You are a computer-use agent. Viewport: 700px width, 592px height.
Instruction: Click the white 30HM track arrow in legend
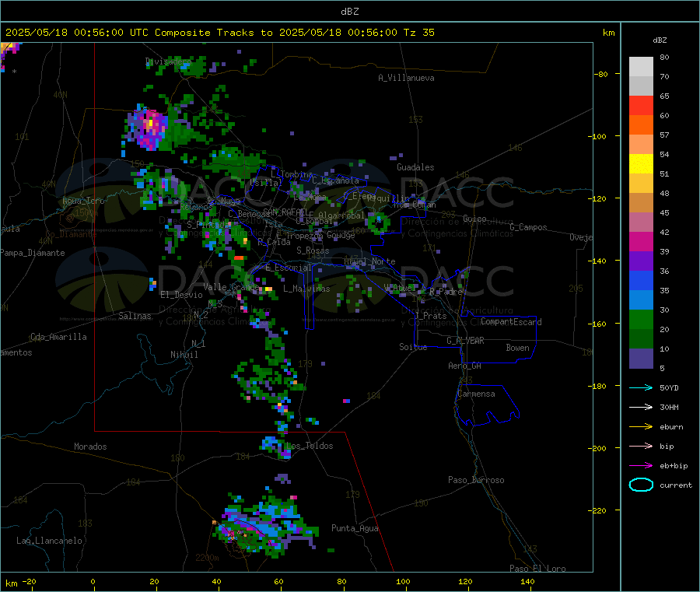coord(641,407)
